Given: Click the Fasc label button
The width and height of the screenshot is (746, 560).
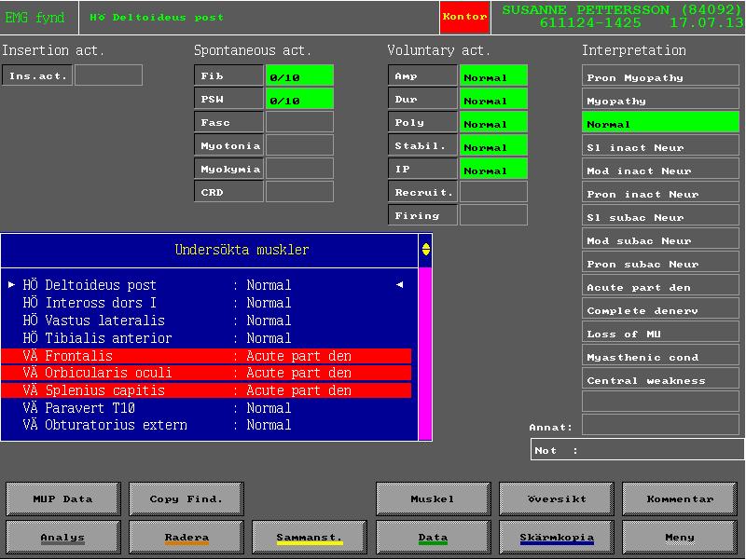Looking at the screenshot, I should 228,122.
